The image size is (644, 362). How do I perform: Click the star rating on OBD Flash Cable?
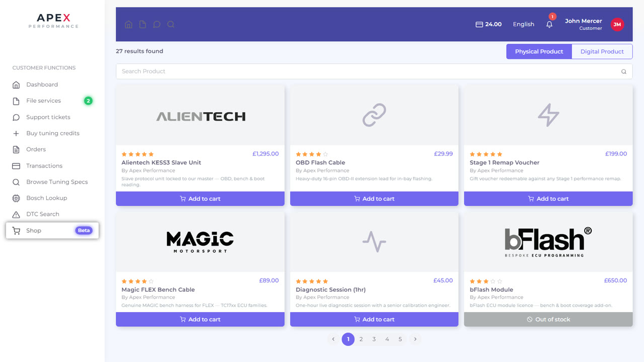312,154
